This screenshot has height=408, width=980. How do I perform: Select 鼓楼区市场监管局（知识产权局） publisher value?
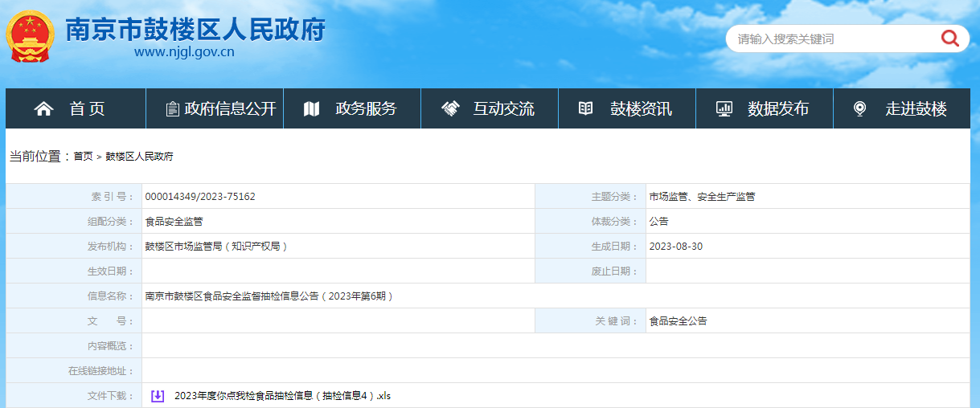click(x=216, y=247)
